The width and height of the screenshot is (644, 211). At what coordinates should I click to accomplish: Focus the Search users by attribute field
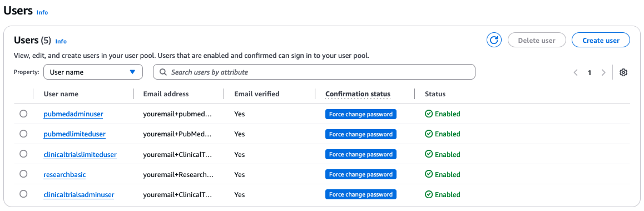(314, 72)
